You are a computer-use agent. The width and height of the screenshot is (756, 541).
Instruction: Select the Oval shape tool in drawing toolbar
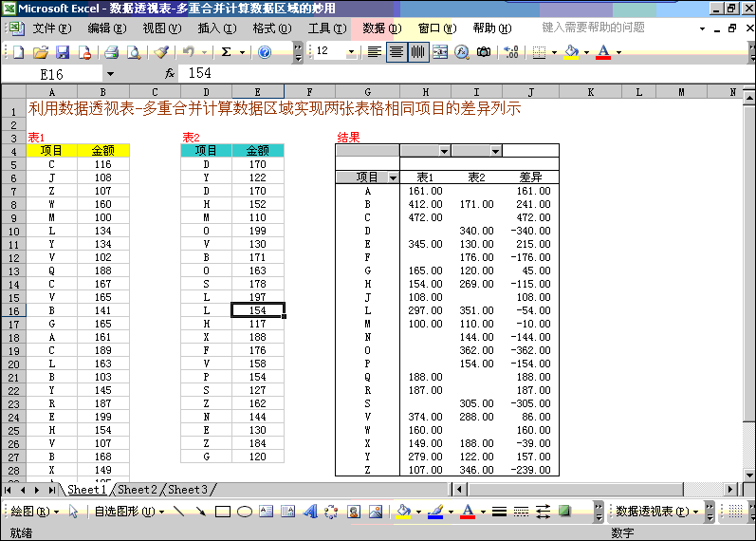tap(244, 512)
